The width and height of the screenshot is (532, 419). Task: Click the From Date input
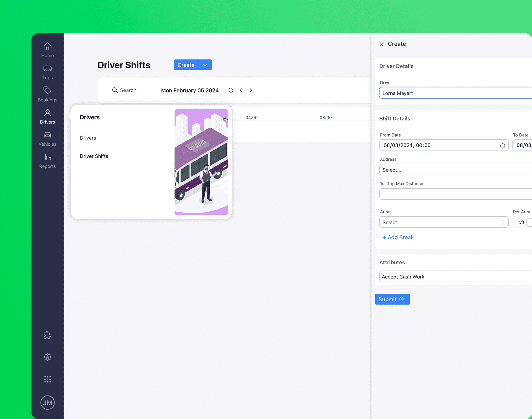coord(444,145)
